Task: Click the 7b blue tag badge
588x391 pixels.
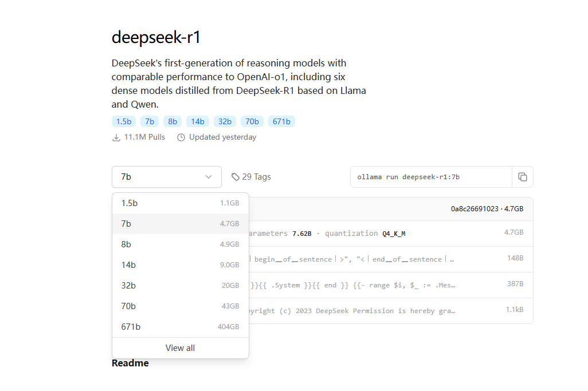Action: [150, 121]
